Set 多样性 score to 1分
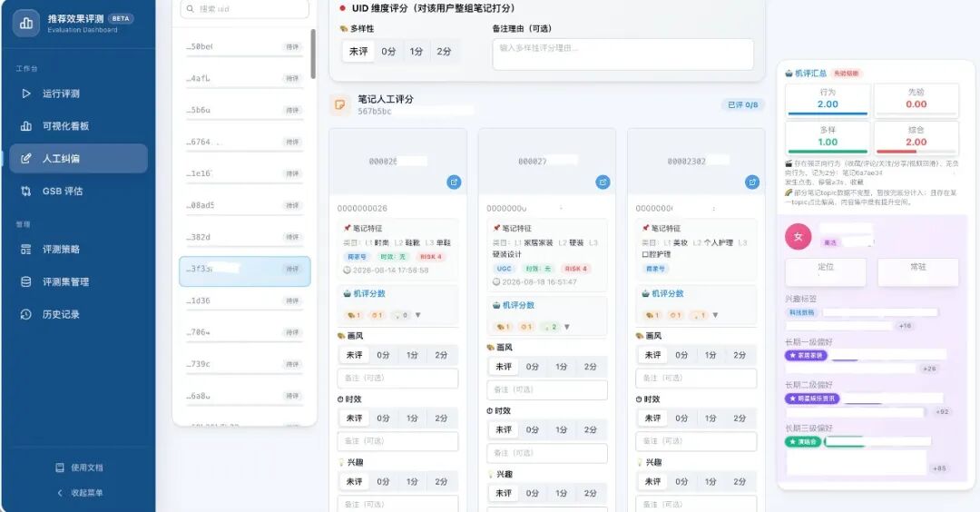The width and height of the screenshot is (980, 512). click(x=416, y=51)
